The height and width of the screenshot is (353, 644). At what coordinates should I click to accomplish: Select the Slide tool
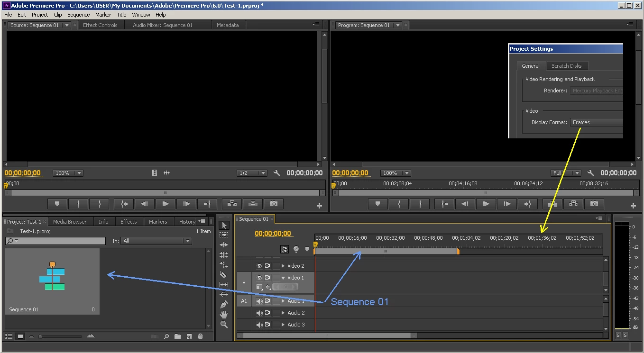[x=224, y=295]
